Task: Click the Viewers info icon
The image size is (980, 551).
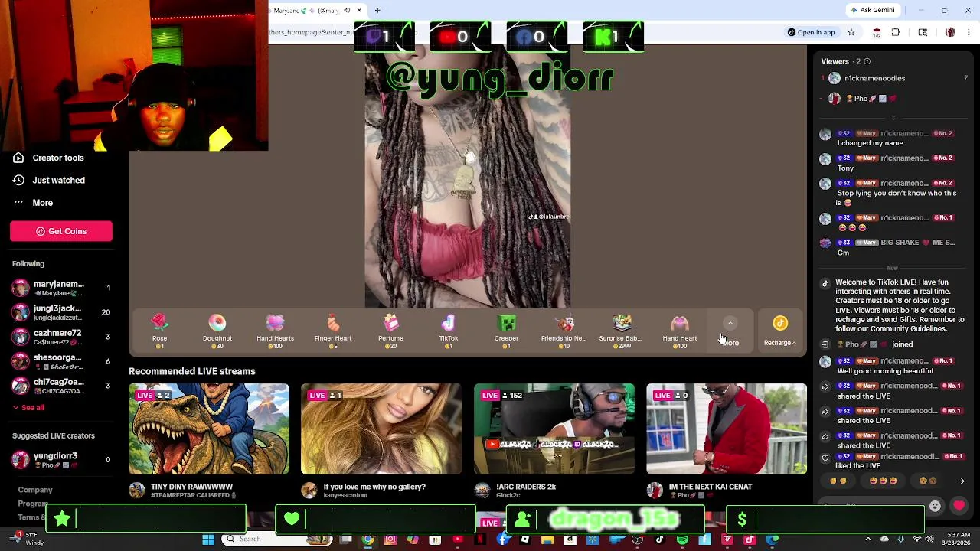Action: [867, 61]
